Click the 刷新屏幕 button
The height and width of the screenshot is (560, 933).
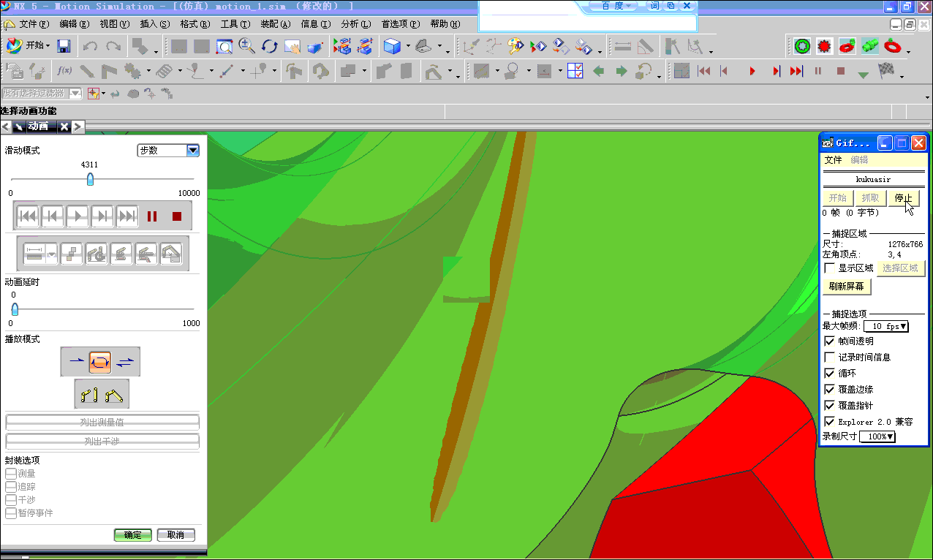(x=847, y=287)
